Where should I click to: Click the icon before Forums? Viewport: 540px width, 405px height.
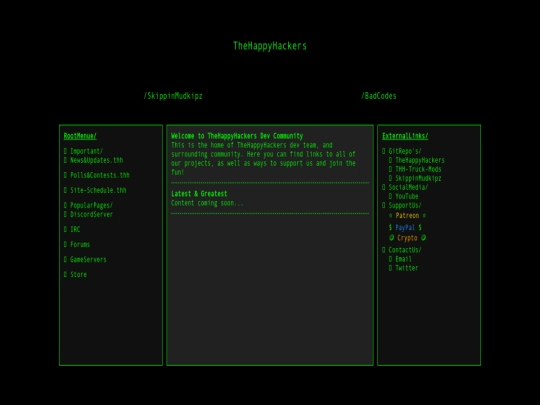click(65, 245)
